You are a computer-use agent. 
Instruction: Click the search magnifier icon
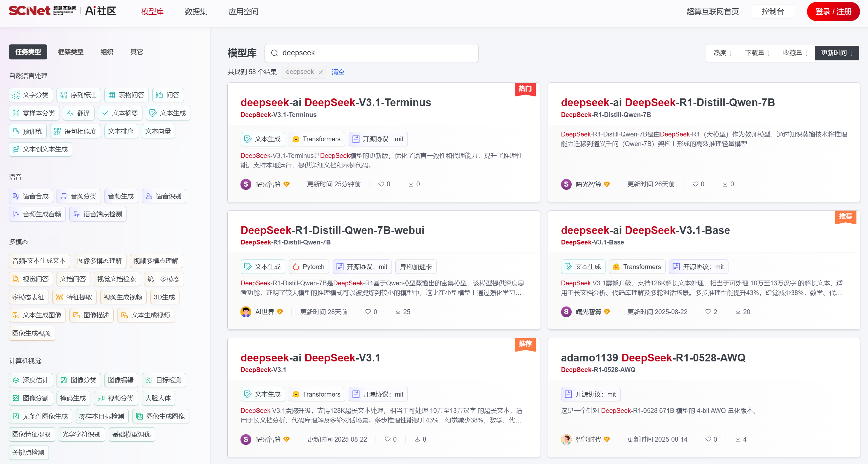pos(274,53)
